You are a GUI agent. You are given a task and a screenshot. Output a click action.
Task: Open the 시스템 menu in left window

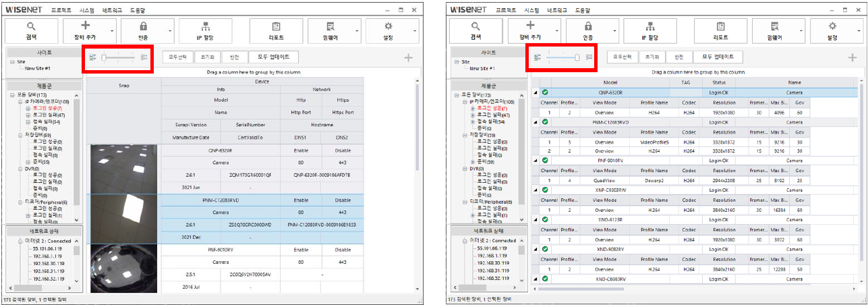click(86, 11)
